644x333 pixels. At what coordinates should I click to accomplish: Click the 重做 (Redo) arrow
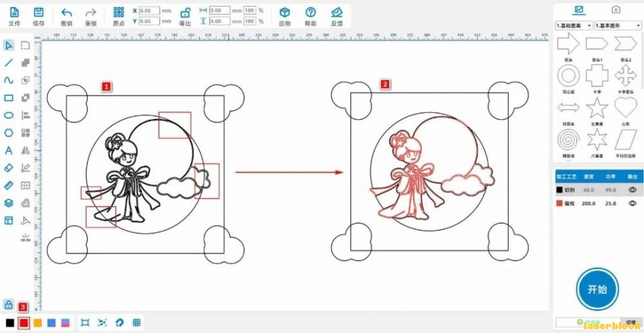coord(91,12)
